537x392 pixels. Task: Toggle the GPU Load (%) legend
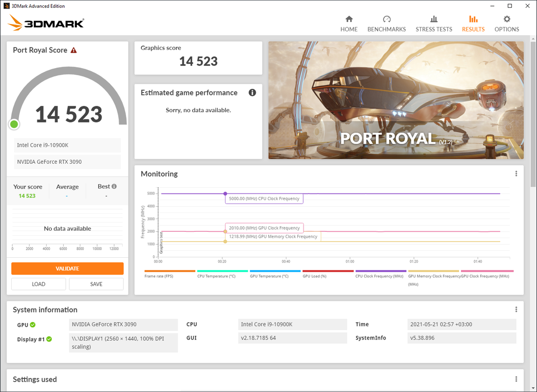point(328,273)
